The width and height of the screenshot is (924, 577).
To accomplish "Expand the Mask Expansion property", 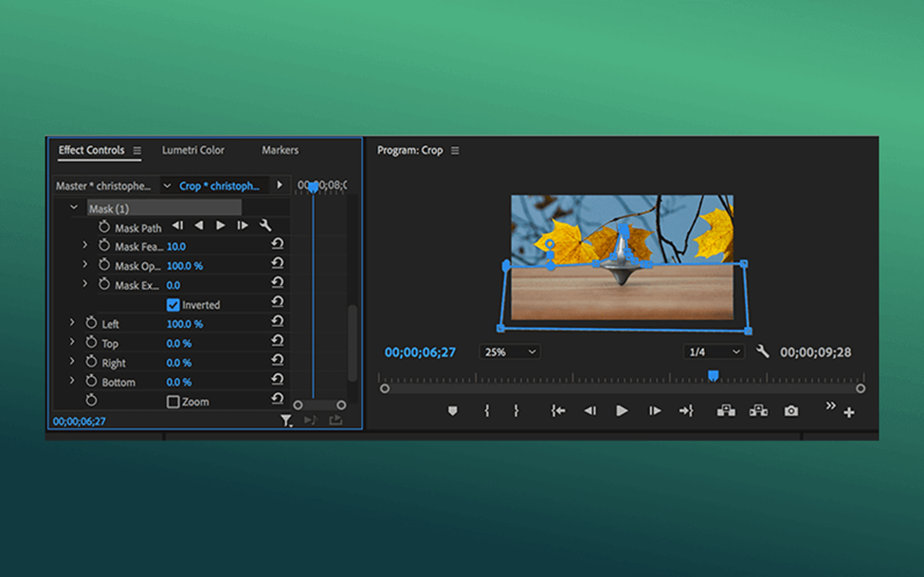I will [85, 284].
